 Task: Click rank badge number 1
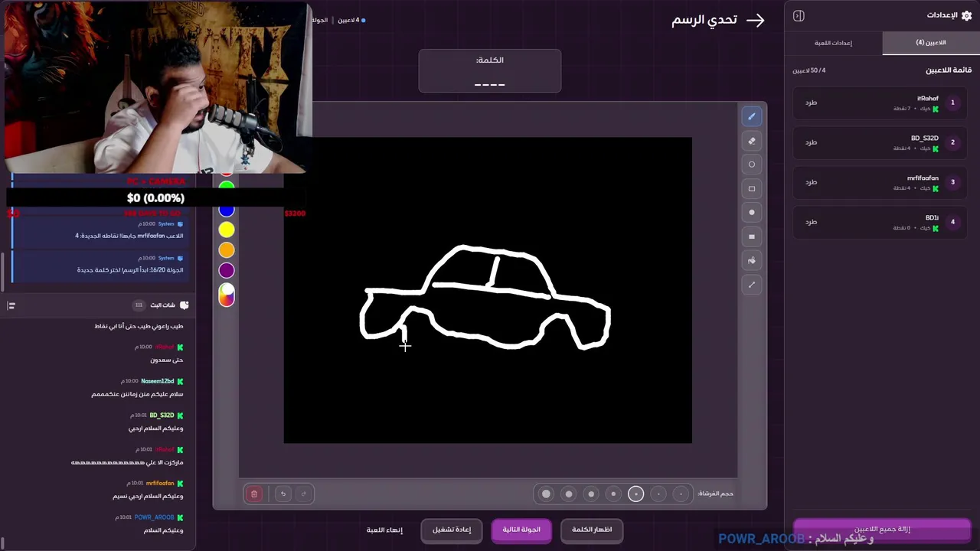point(952,103)
